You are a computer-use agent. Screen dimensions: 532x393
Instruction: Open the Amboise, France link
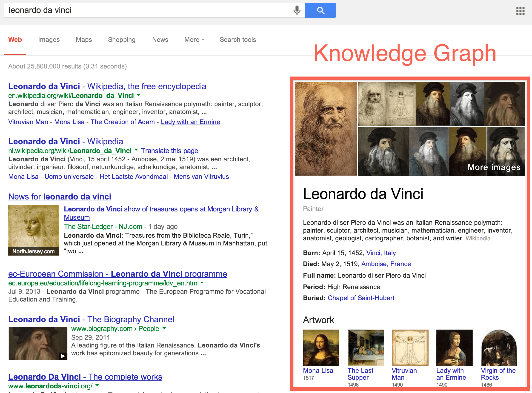pyautogui.click(x=386, y=264)
